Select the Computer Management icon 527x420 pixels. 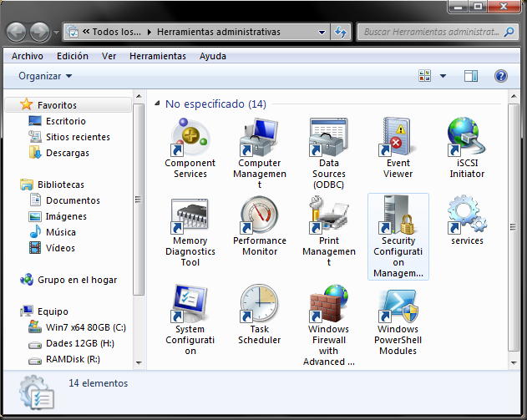coord(259,138)
